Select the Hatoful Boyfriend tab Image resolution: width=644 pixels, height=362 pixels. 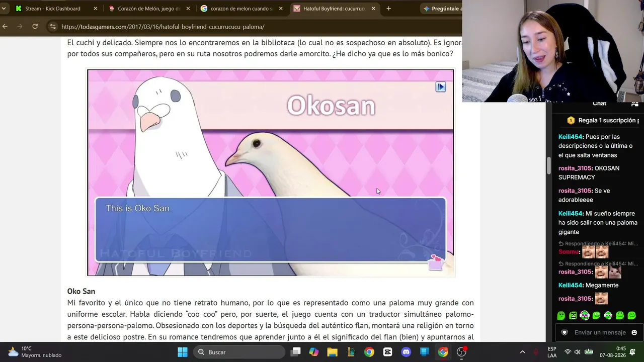tap(335, 9)
